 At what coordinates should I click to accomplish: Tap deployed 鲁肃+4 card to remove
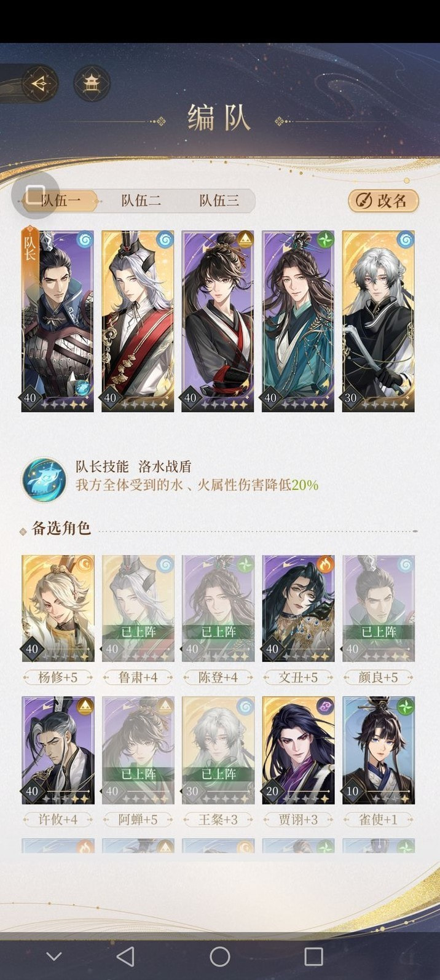138,609
